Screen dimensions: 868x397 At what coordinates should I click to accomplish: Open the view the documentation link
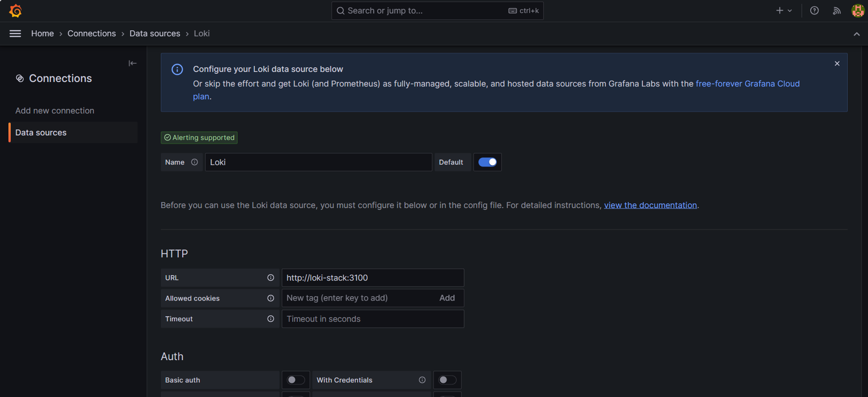[650, 205]
